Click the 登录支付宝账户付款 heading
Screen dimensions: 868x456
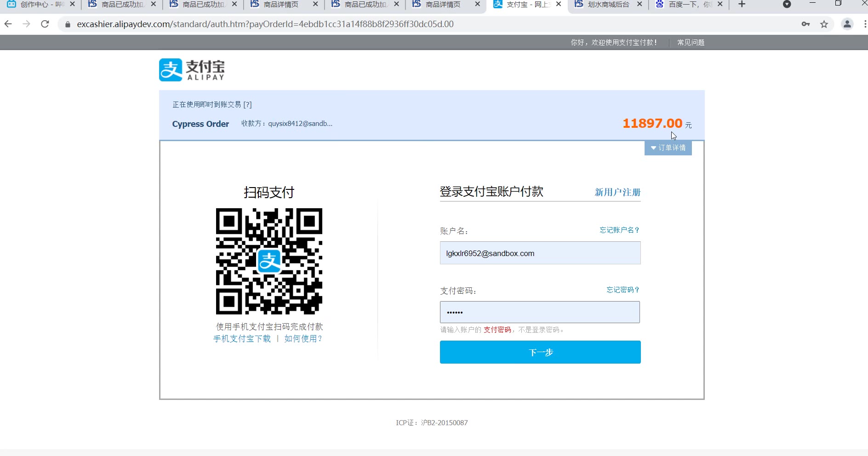pyautogui.click(x=491, y=192)
